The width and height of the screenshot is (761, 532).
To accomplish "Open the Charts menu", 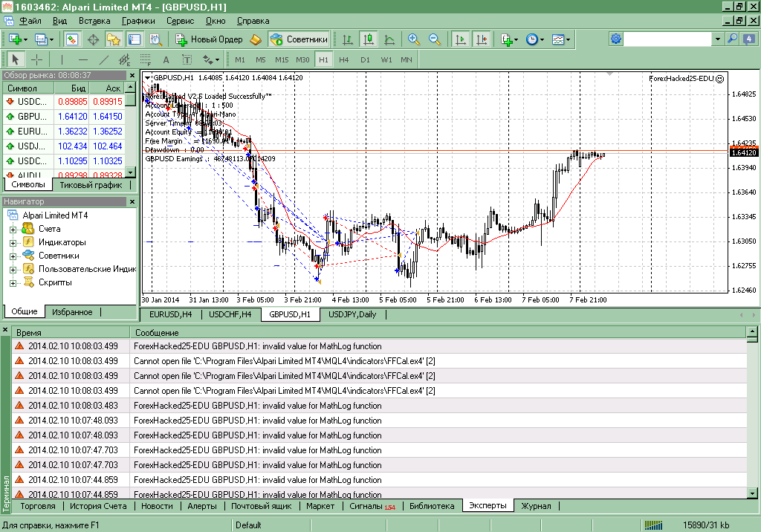I will (x=138, y=21).
